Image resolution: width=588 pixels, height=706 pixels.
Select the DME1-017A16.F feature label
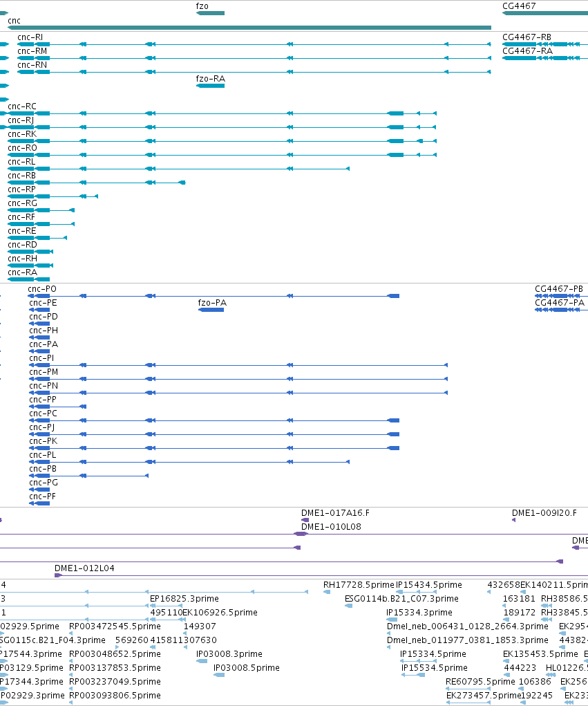[x=335, y=513]
